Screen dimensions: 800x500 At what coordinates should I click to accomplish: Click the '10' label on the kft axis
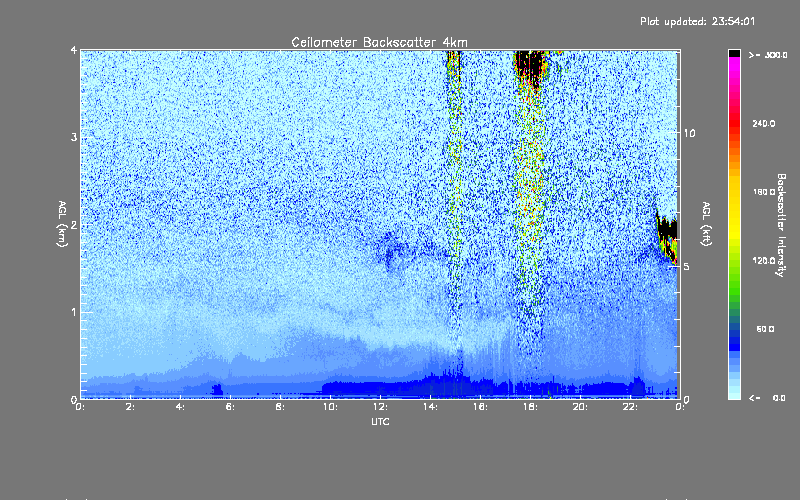689,133
